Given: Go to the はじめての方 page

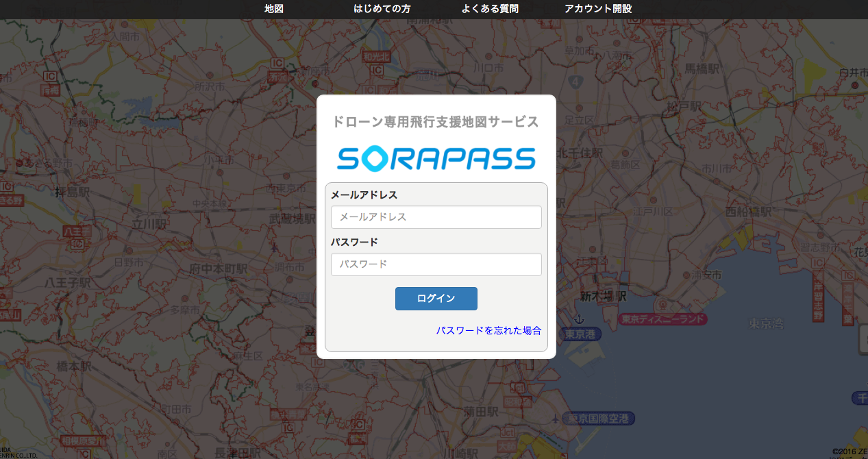Looking at the screenshot, I should click(x=382, y=9).
